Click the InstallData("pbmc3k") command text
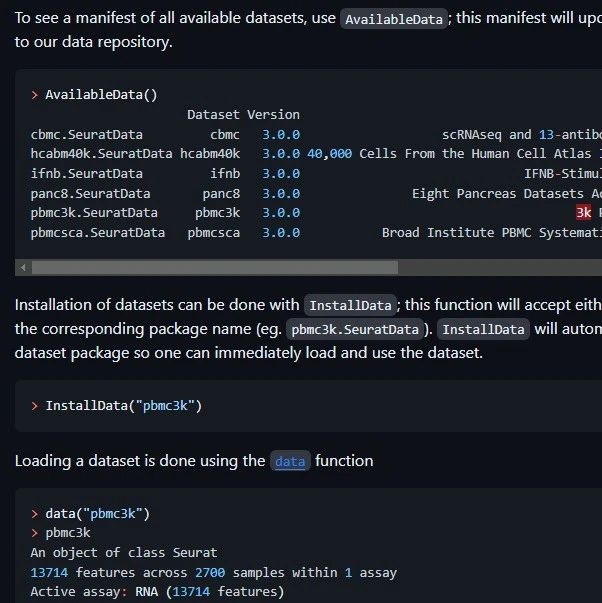 click(123, 406)
